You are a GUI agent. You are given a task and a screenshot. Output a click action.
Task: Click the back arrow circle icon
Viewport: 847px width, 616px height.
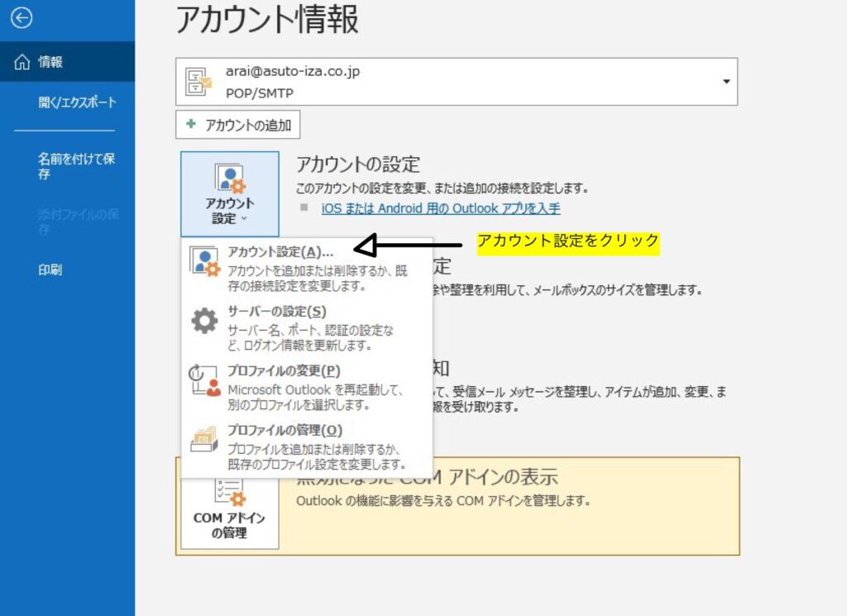pyautogui.click(x=22, y=18)
